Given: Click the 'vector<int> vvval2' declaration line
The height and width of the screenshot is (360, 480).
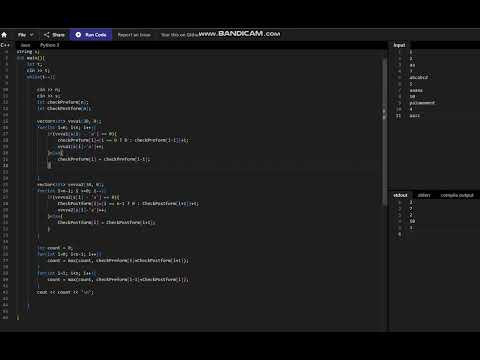Looking at the screenshot, I should [70, 184].
